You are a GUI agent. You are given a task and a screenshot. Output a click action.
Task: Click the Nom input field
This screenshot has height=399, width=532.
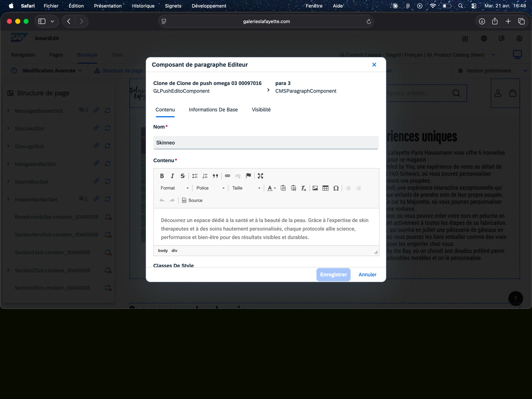(x=266, y=143)
